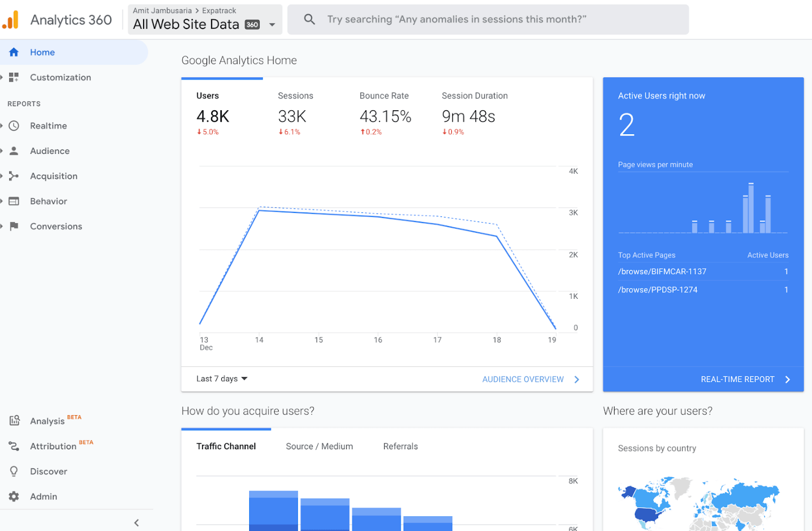This screenshot has width=812, height=531.
Task: Click the Home house icon
Action: click(14, 52)
